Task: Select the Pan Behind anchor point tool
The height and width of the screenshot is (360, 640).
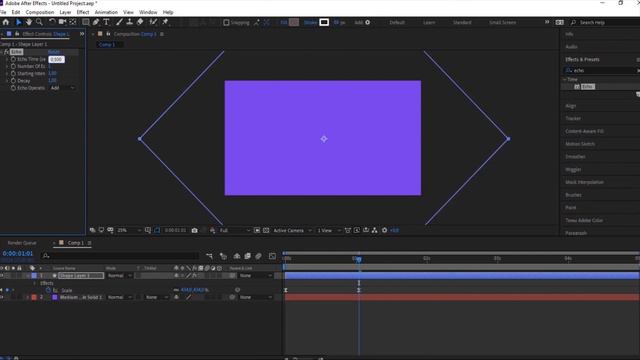Action: (x=73, y=22)
